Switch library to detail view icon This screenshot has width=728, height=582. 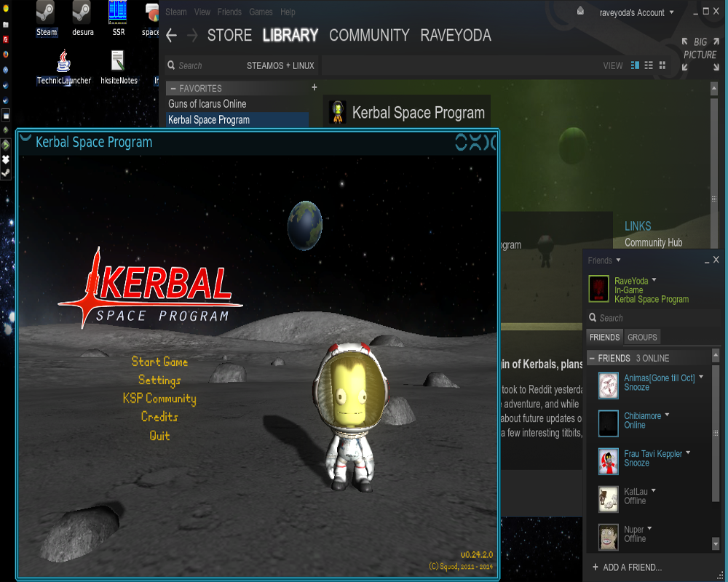click(635, 65)
